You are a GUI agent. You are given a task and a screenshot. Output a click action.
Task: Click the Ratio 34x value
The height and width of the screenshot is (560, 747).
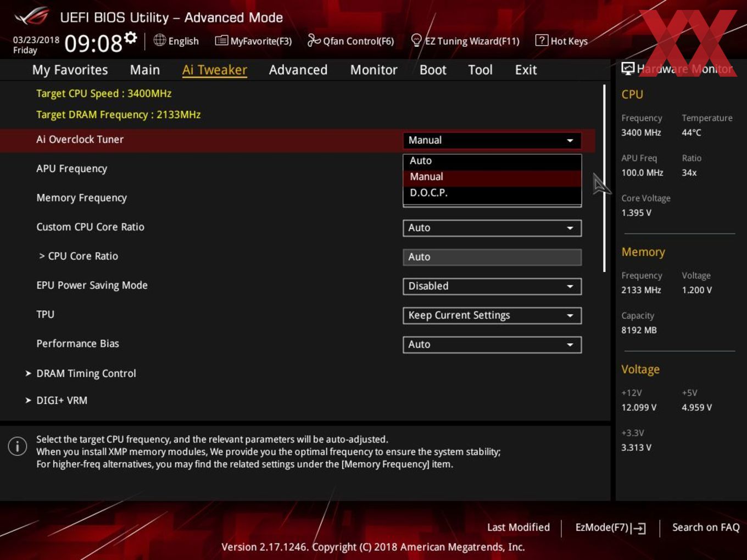coord(689,172)
